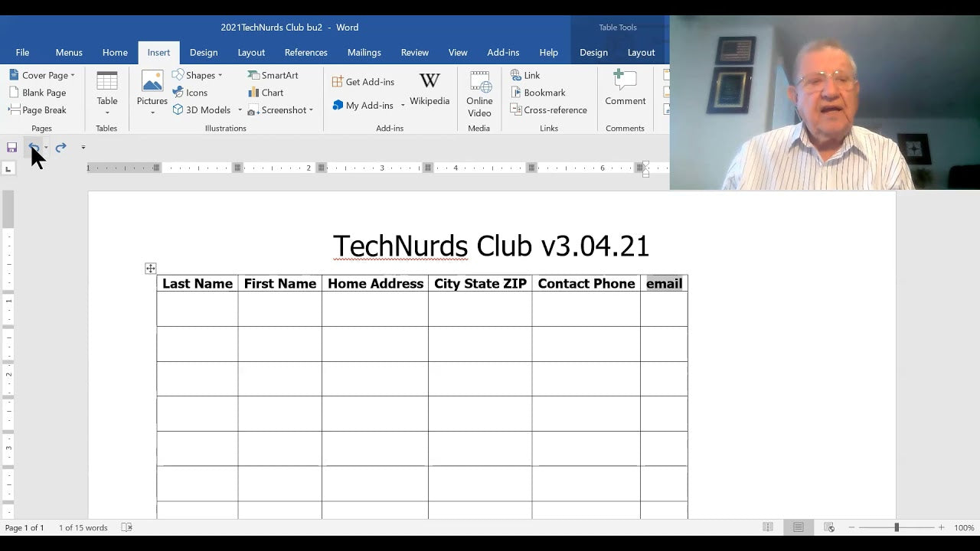Insert a Table from the ribbon
This screenshot has height=551, width=980.
pyautogui.click(x=107, y=91)
